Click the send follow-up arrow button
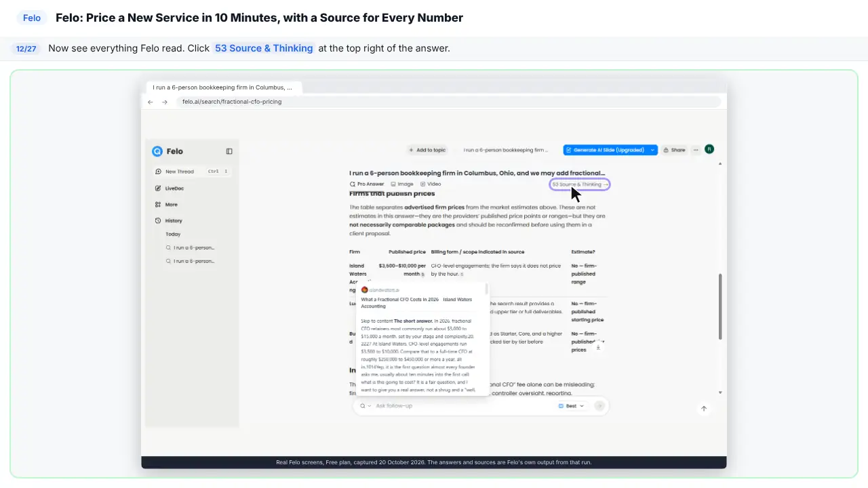868x488 pixels. pyautogui.click(x=599, y=406)
